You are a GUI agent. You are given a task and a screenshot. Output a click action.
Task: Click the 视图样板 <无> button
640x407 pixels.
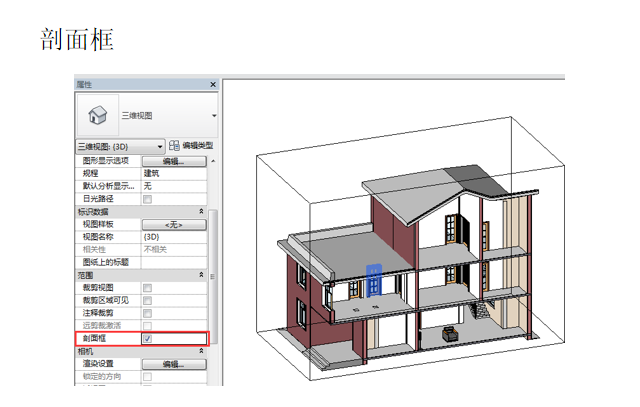[173, 224]
